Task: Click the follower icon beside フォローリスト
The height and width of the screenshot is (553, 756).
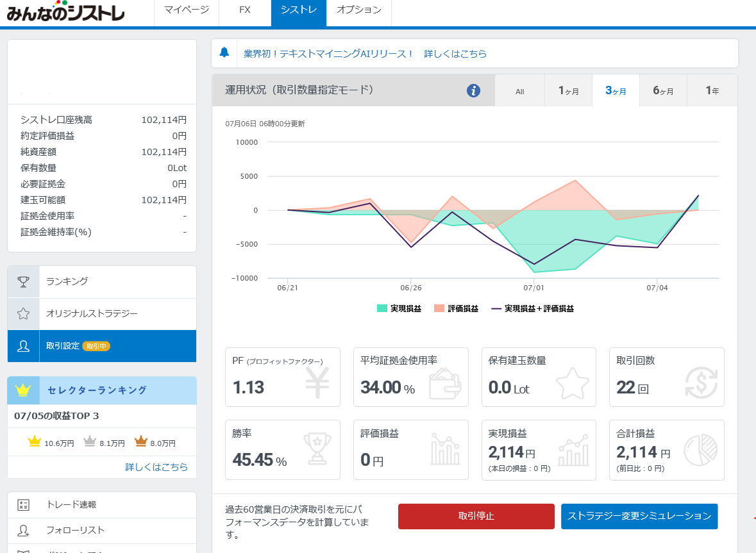Action: tap(23, 531)
